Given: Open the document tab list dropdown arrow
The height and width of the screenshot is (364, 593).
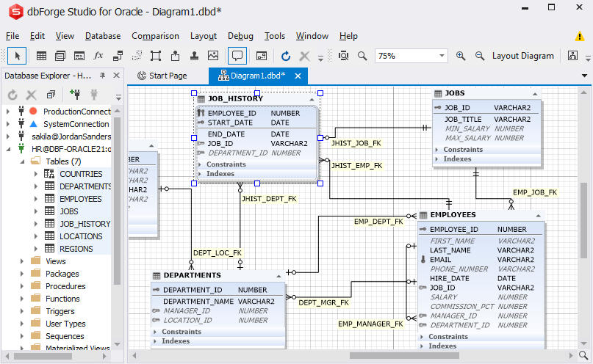Looking at the screenshot, I should [x=584, y=76].
